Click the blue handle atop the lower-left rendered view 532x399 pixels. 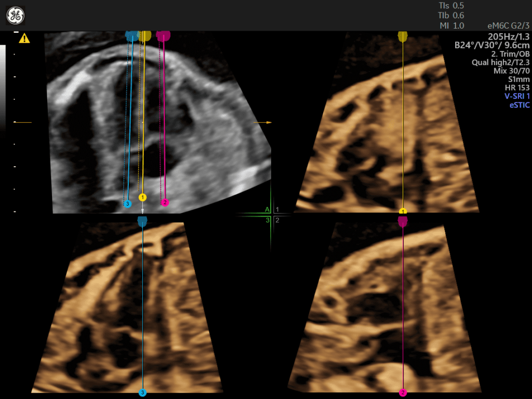pos(142,221)
